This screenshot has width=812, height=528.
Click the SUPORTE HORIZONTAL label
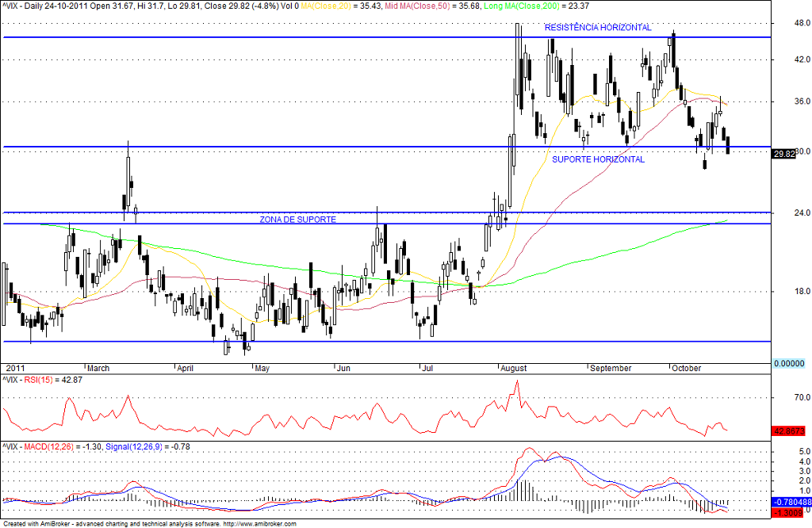(598, 159)
